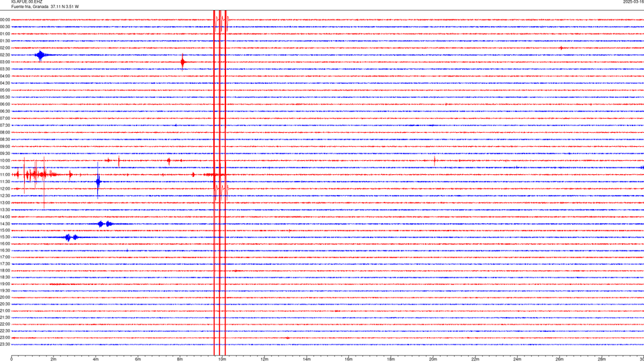Click the 04:30 time row label

point(5,83)
